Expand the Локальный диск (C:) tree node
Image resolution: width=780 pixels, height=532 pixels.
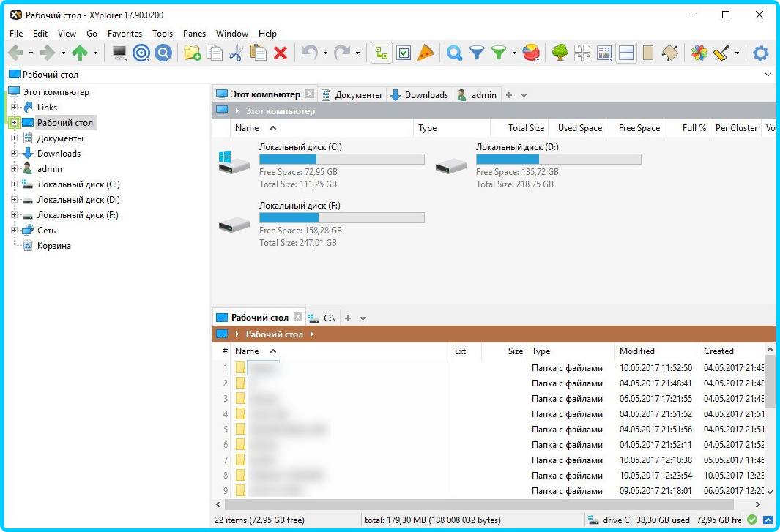pos(14,184)
